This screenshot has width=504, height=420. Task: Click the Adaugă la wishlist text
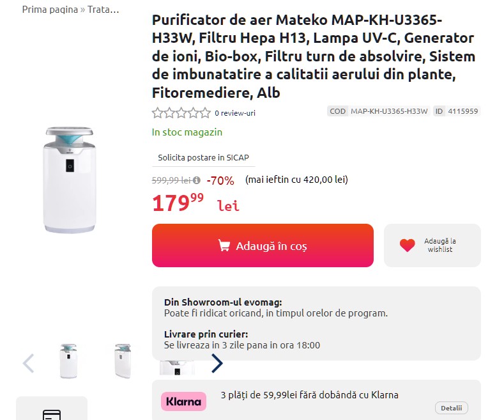coord(440,245)
